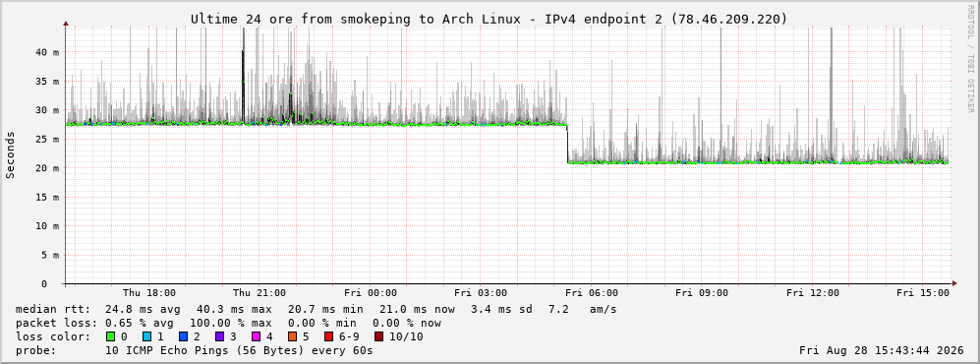Click the purple loss color 3 swatch
980x364 pixels.
(x=219, y=337)
